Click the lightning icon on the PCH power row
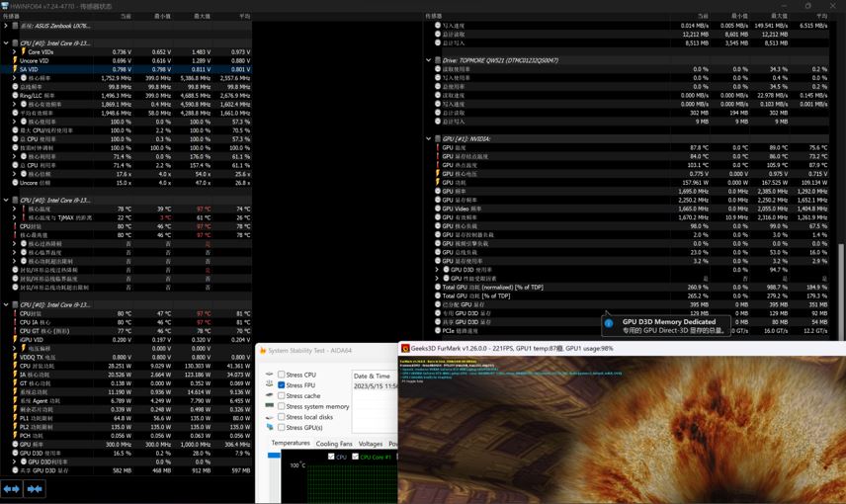Image resolution: width=846 pixels, height=504 pixels. tap(15, 436)
